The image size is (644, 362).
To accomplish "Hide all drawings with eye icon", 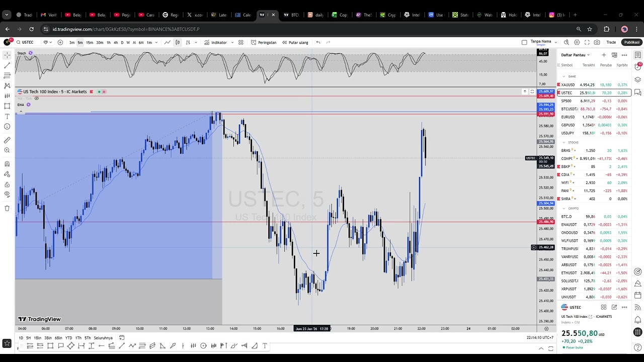I will point(7,194).
